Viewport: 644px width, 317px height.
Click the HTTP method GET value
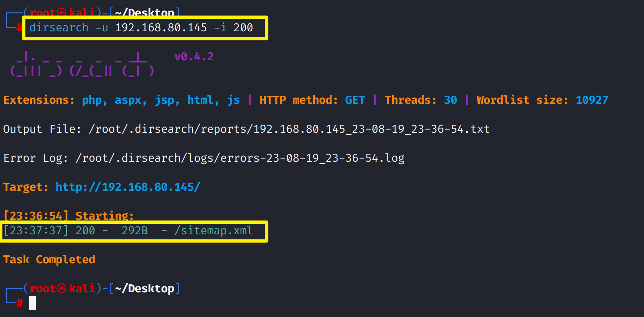(355, 100)
